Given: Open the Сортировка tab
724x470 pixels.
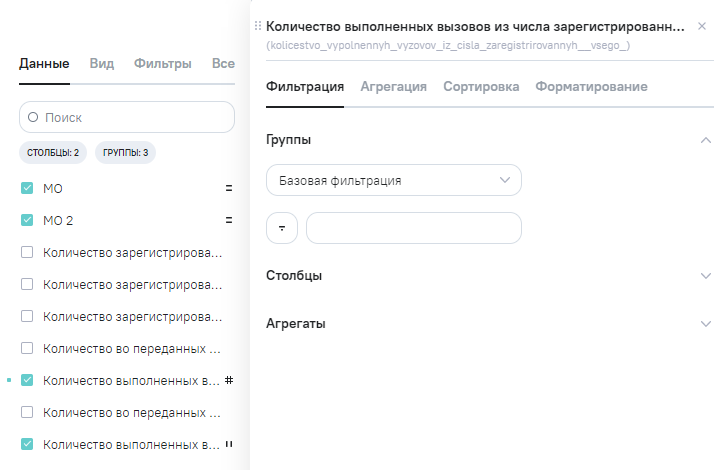Looking at the screenshot, I should [481, 86].
